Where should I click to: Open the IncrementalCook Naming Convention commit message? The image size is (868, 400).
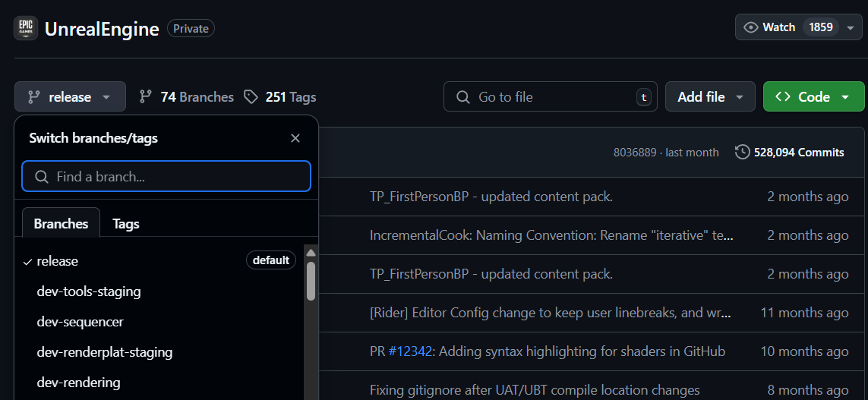(551, 235)
